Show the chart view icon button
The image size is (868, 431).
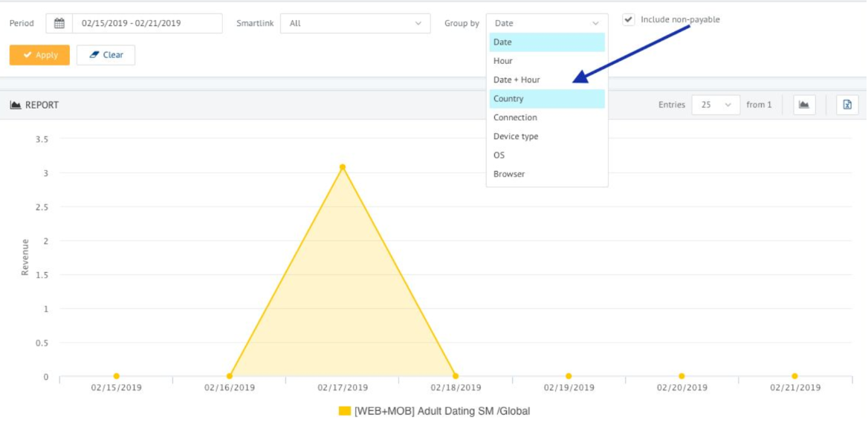point(804,105)
